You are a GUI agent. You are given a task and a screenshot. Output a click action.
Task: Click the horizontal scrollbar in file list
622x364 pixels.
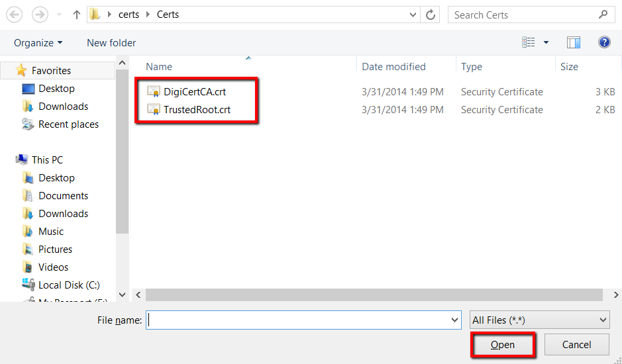(x=374, y=295)
